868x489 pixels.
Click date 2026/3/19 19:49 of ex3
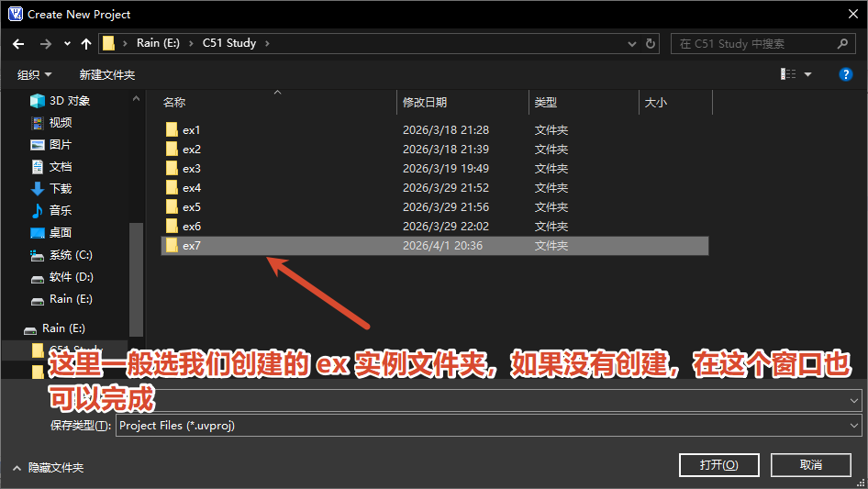point(446,169)
